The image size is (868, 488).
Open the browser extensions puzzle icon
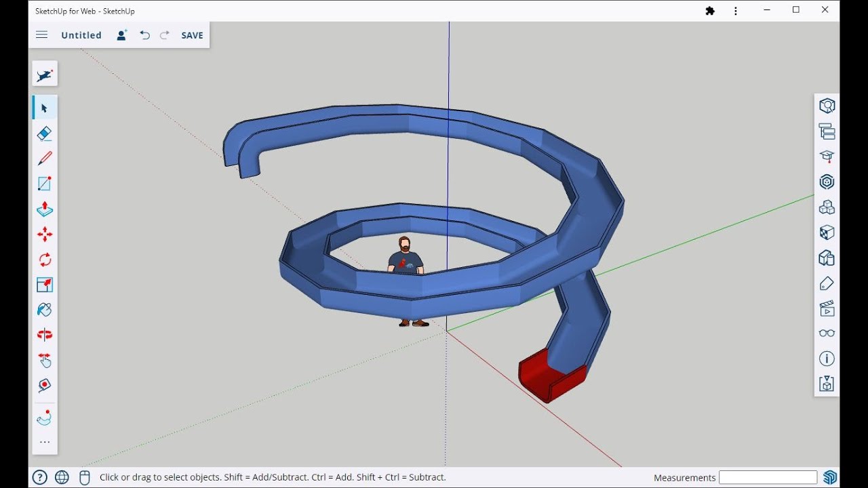[710, 11]
